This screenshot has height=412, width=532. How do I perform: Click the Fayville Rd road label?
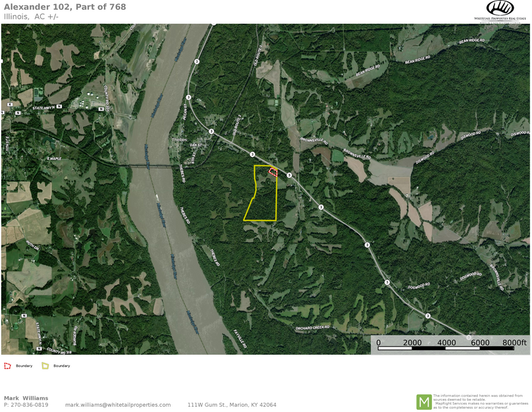240,338
